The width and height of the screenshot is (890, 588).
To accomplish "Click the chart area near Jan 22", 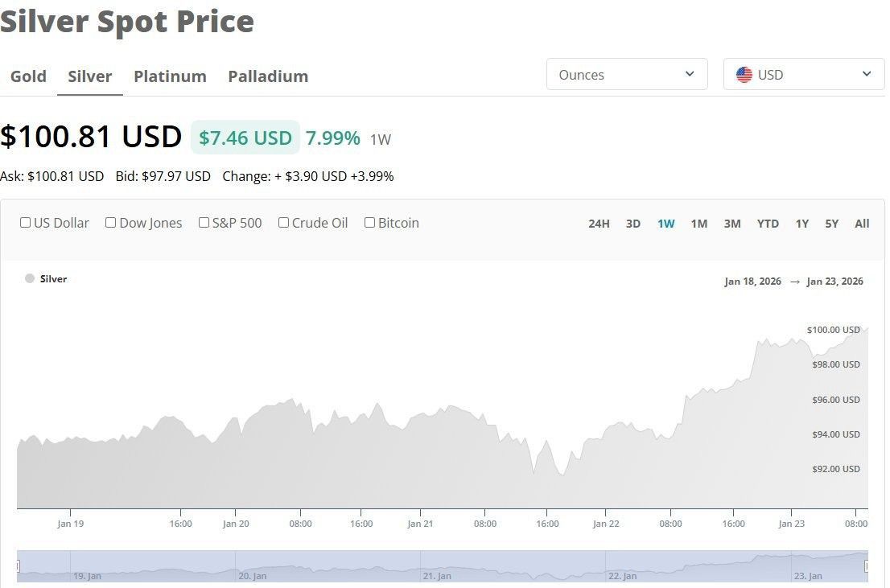I will pos(606,466).
